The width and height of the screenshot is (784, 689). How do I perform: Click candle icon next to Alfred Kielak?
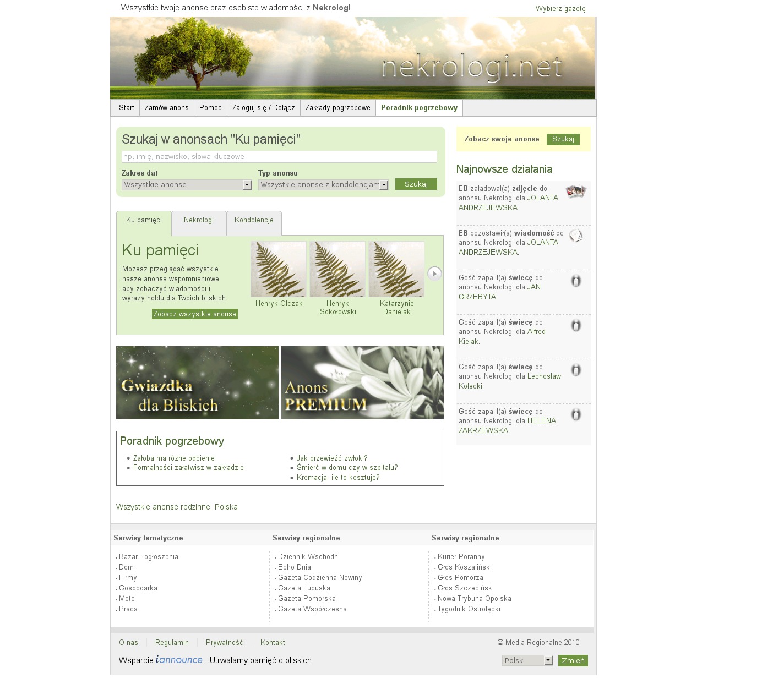(576, 326)
